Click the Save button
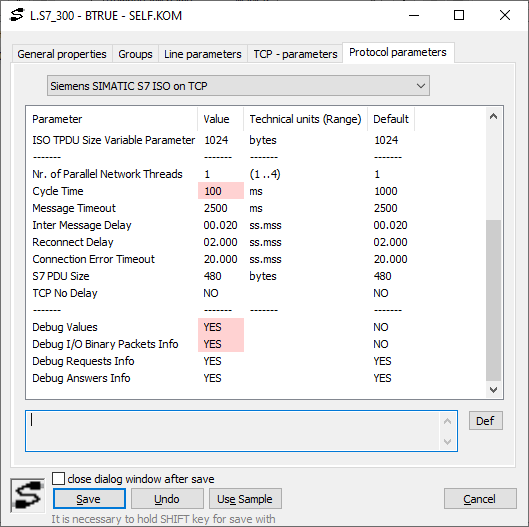529x527 pixels. pyautogui.click(x=89, y=499)
